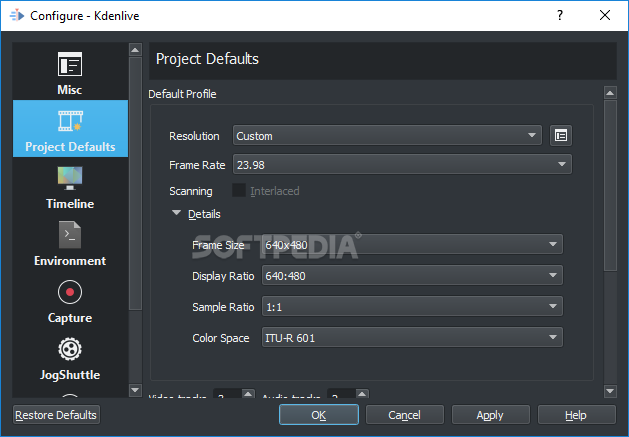Increase the video tracks spinner

pyautogui.click(x=248, y=393)
